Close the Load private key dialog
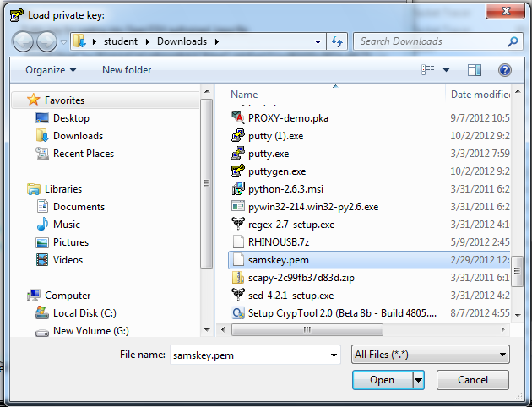 coord(506,11)
